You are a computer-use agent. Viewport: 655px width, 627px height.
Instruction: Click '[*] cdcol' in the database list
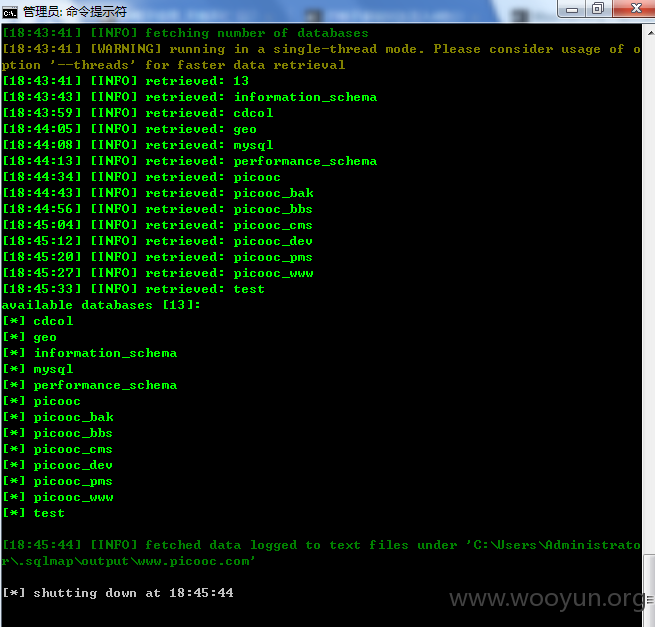pyautogui.click(x=38, y=321)
